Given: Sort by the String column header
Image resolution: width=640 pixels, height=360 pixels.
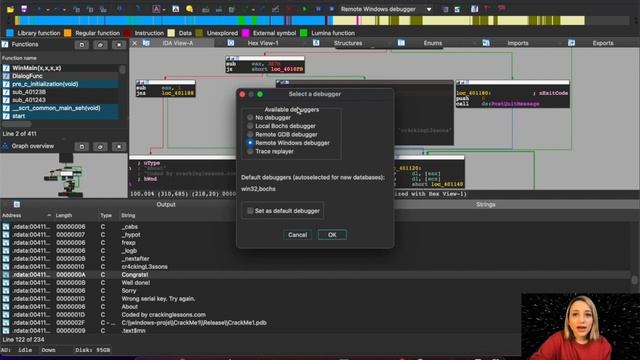Looking at the screenshot, I should (128, 215).
